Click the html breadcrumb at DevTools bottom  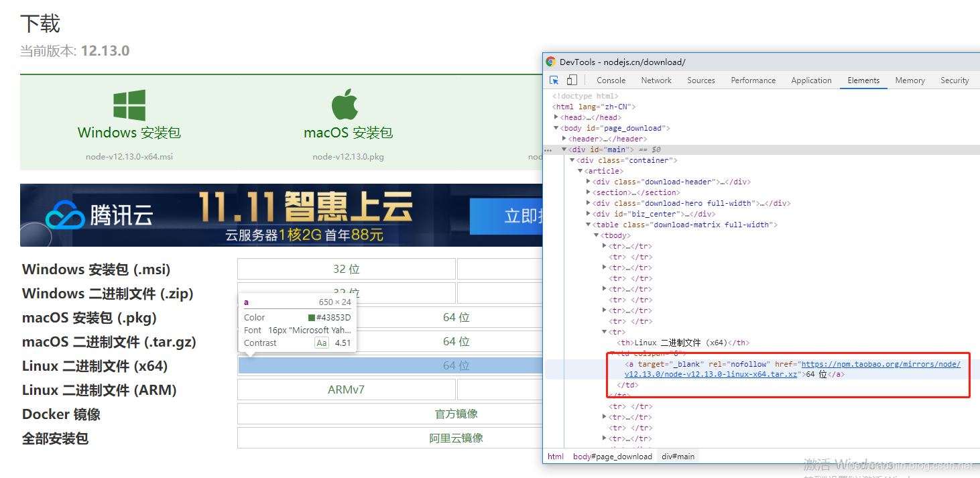click(556, 457)
